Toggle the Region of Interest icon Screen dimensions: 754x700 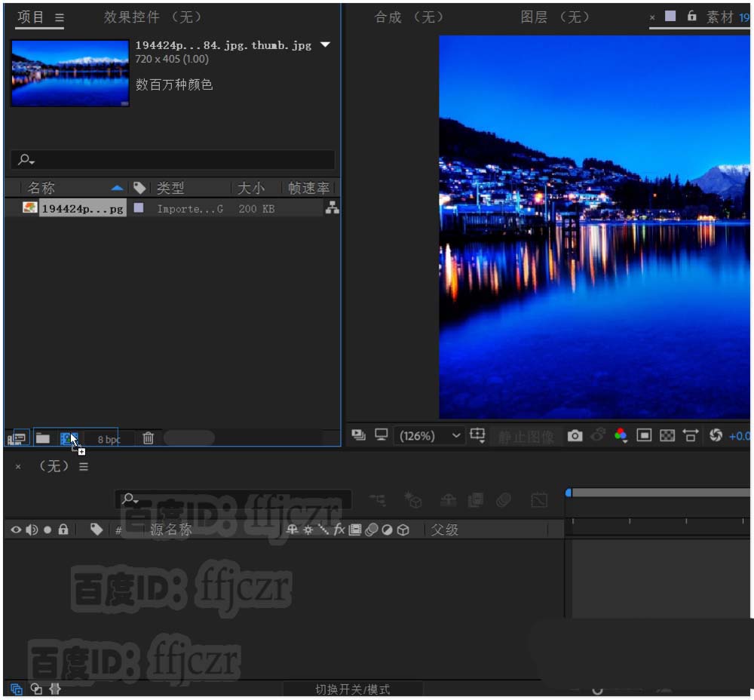pos(644,435)
